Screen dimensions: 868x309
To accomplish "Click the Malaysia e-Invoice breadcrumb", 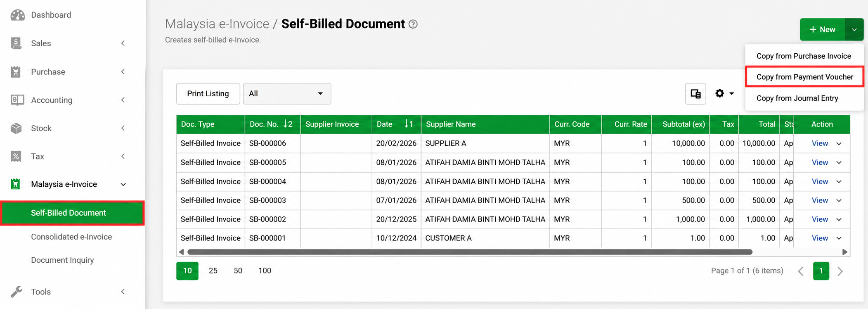I will (x=217, y=24).
